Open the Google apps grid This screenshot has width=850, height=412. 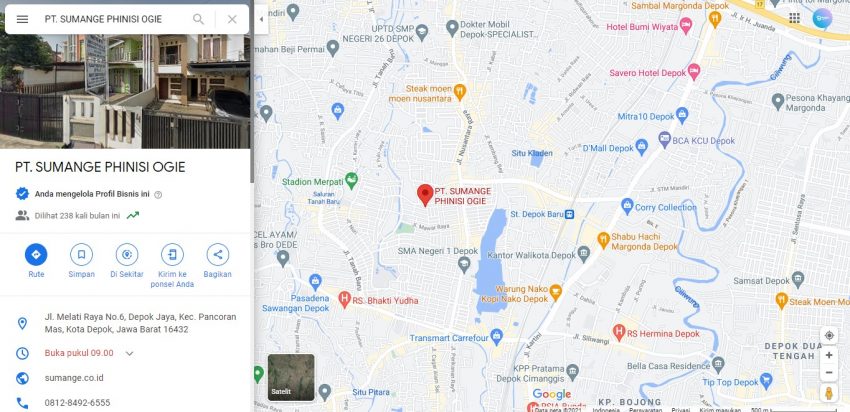794,18
